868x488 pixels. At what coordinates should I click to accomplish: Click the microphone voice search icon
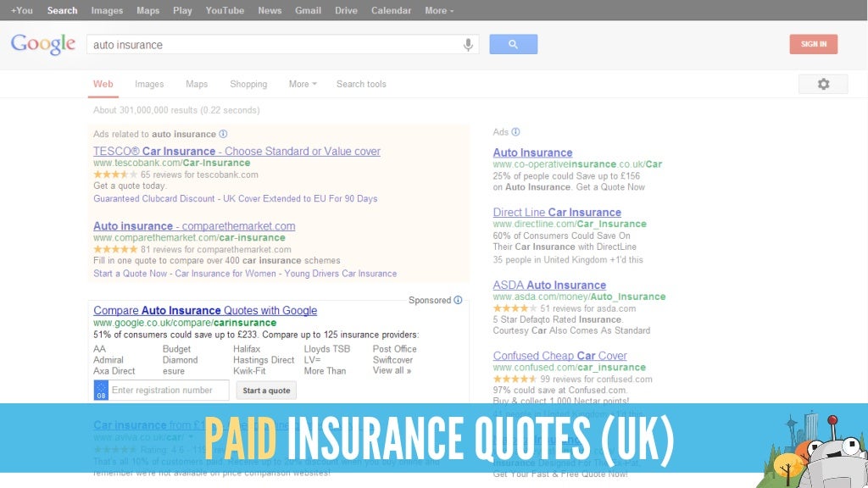click(468, 44)
